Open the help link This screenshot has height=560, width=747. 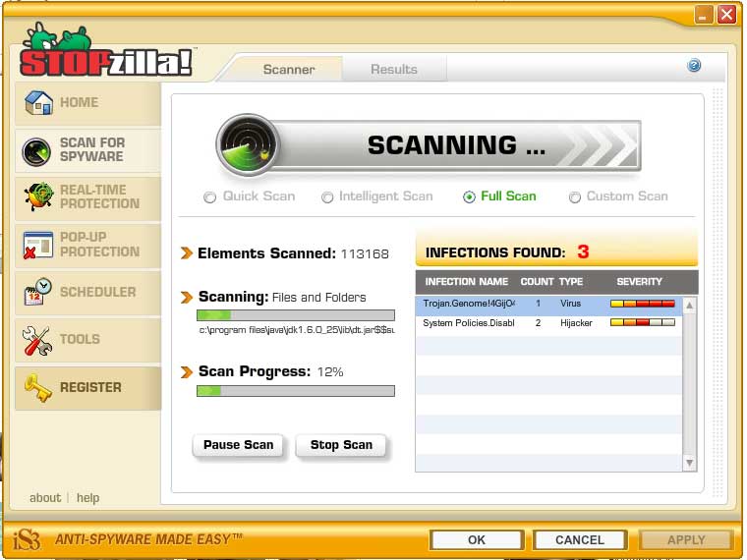coord(88,498)
